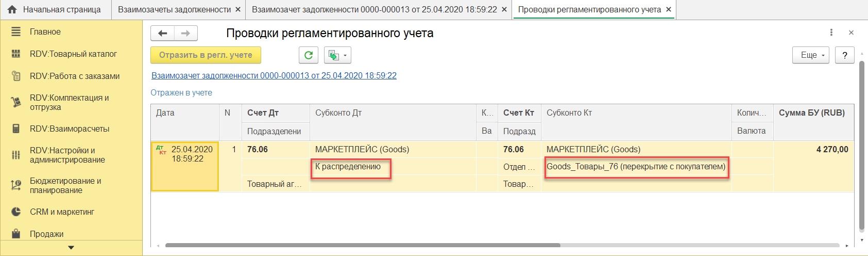Click the vertical scrollbar of the form
Screen dimensions: 868x256
(862, 146)
